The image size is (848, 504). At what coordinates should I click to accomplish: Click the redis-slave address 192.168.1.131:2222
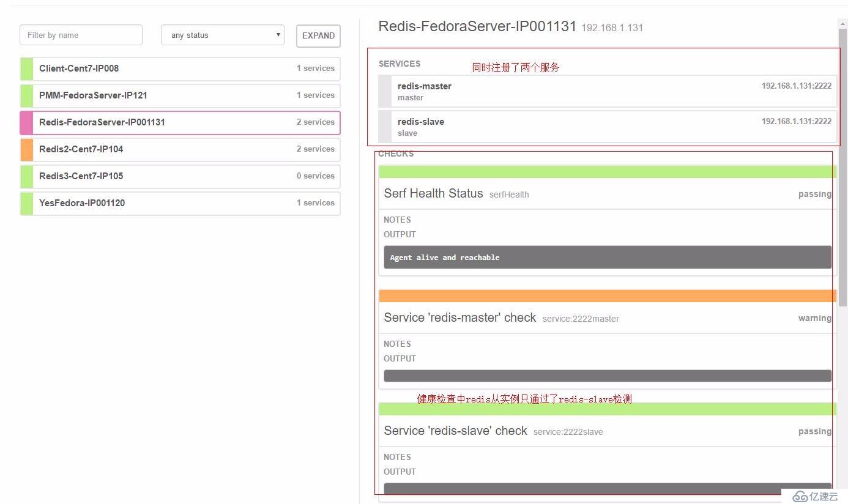pos(797,121)
